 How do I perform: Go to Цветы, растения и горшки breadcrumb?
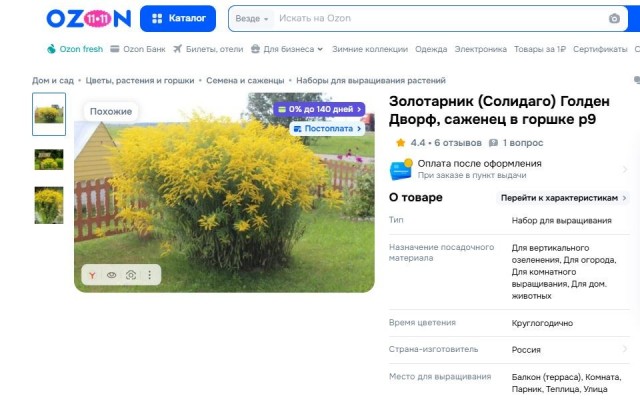(x=140, y=80)
